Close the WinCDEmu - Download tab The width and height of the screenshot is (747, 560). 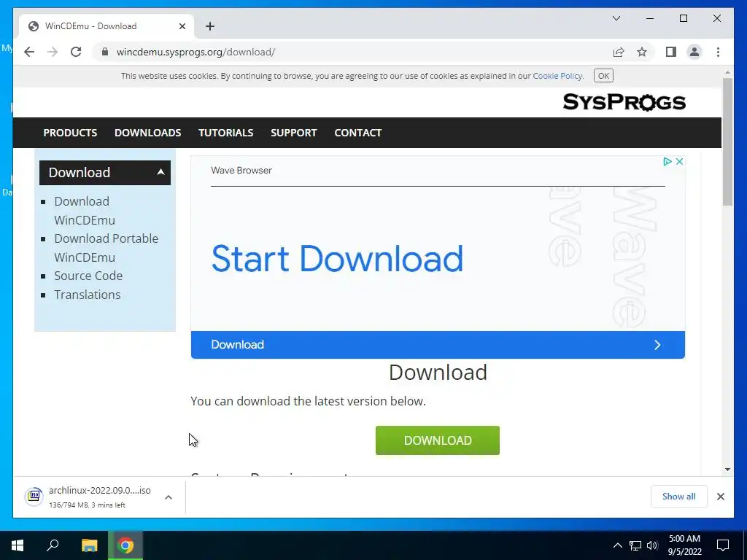click(182, 26)
